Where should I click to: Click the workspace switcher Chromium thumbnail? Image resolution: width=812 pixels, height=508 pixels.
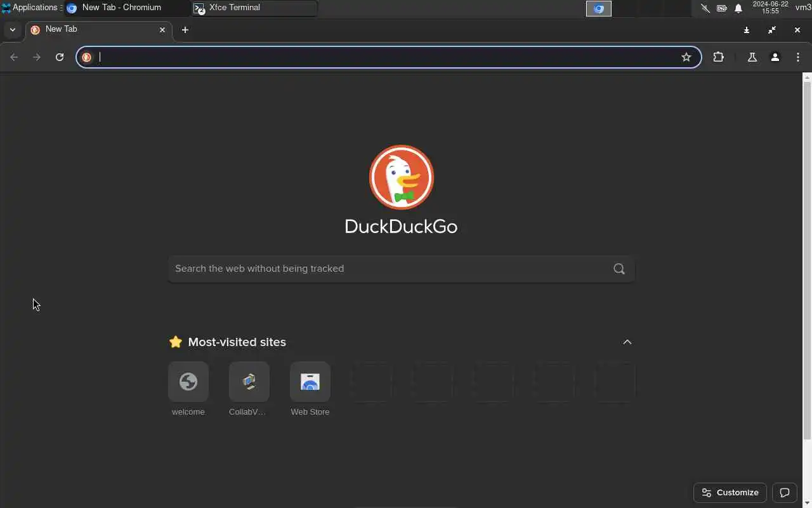pyautogui.click(x=599, y=8)
